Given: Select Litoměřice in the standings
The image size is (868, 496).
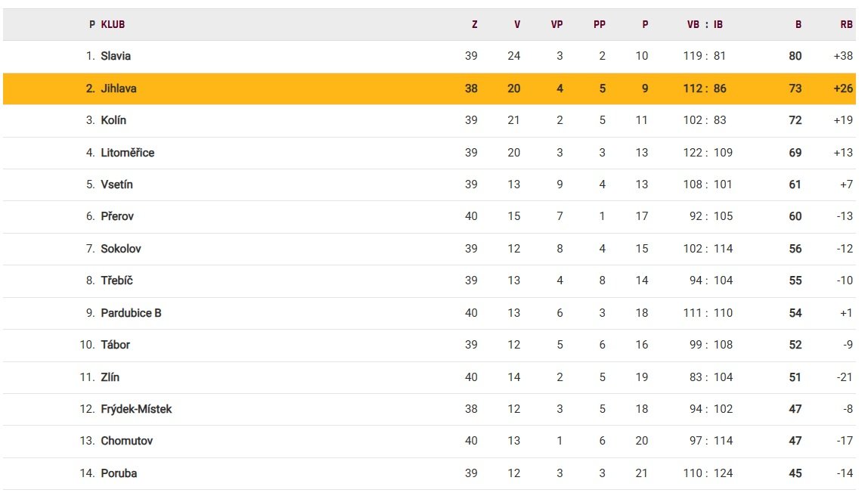Looking at the screenshot, I should (127, 153).
